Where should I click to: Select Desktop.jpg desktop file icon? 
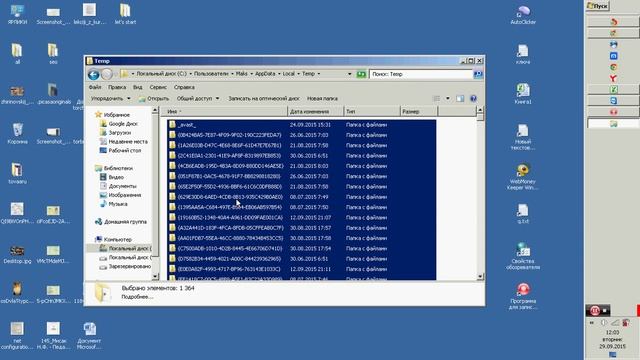[x=17, y=254]
